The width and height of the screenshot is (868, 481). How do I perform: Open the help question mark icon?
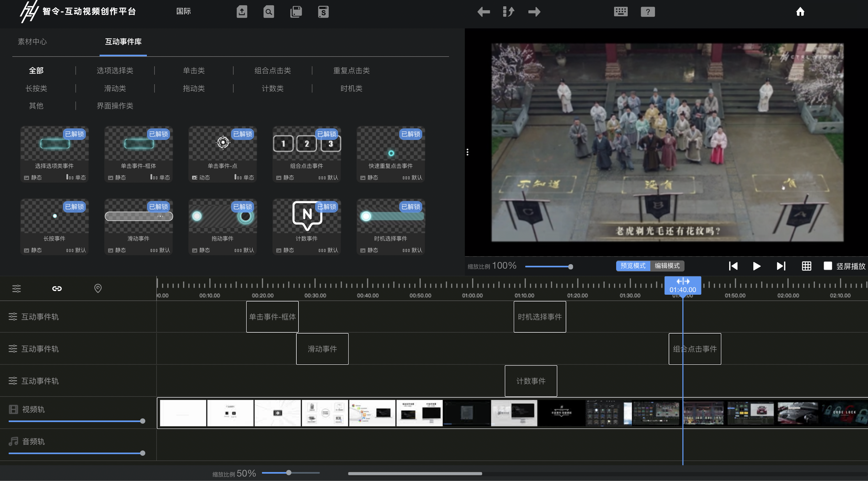pyautogui.click(x=648, y=12)
